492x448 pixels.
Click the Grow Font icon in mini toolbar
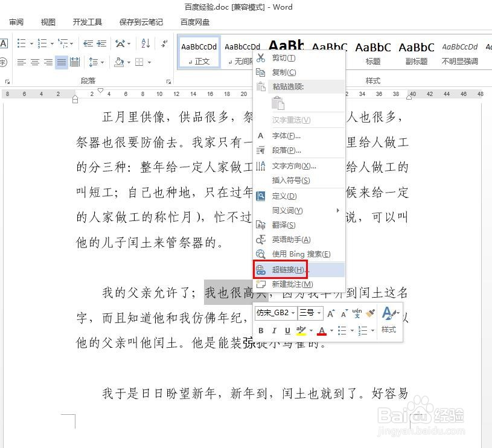tap(330, 313)
